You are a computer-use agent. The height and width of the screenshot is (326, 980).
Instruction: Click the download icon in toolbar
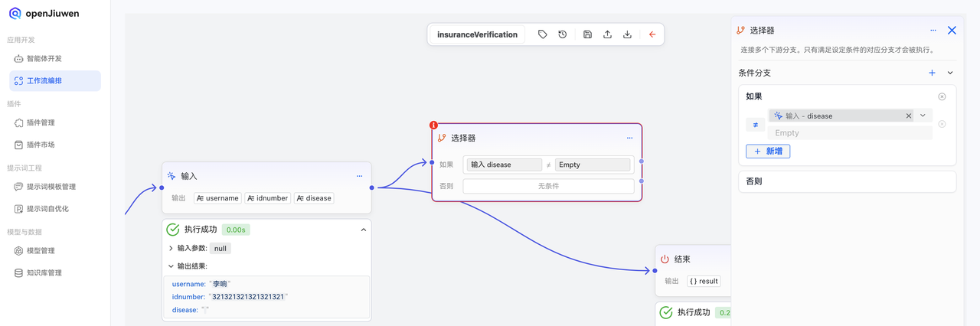coord(627,34)
